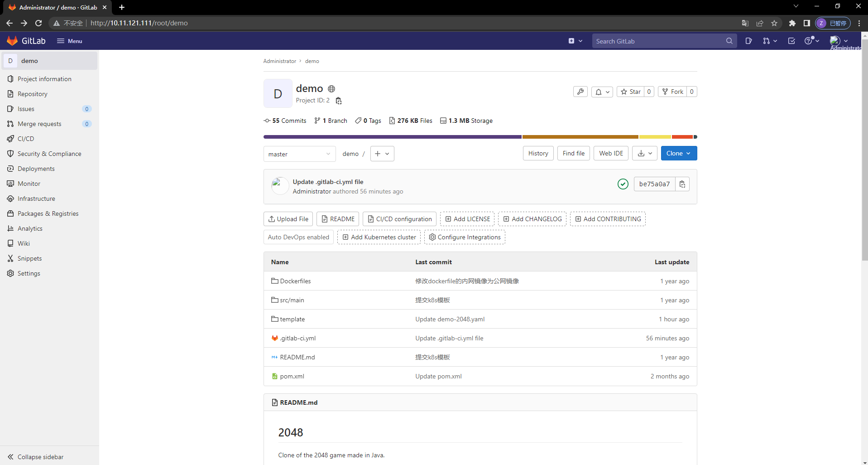Open the Merge requests navbar dropdown

click(770, 41)
